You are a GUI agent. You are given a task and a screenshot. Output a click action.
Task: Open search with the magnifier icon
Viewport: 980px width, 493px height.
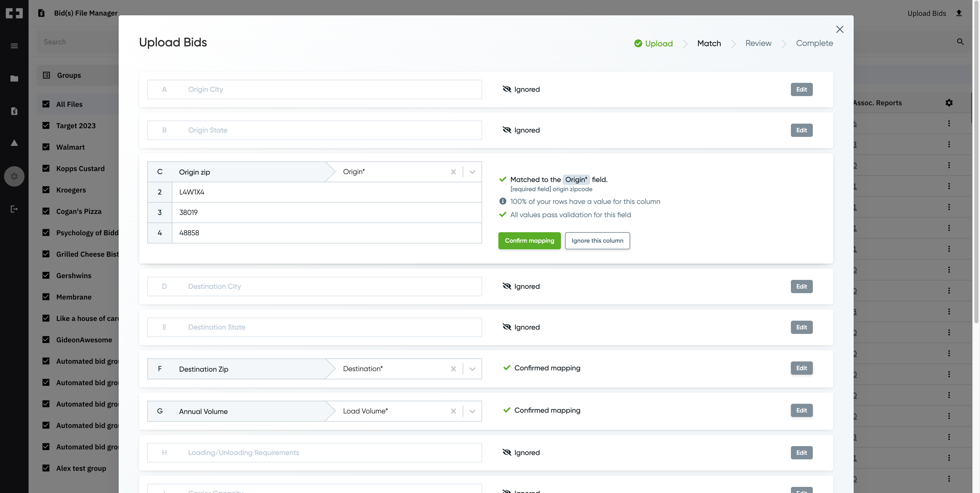click(x=960, y=42)
